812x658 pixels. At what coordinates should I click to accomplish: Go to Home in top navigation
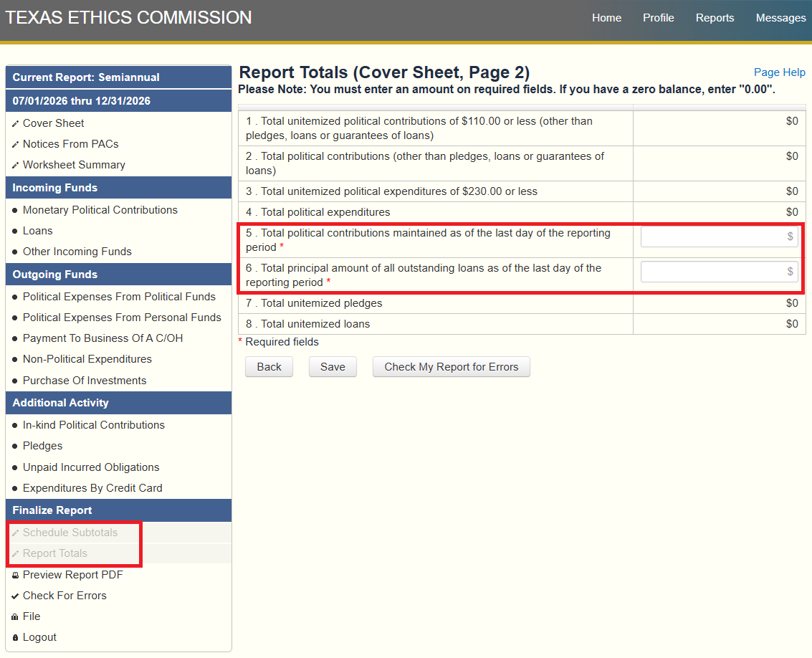[x=606, y=18]
